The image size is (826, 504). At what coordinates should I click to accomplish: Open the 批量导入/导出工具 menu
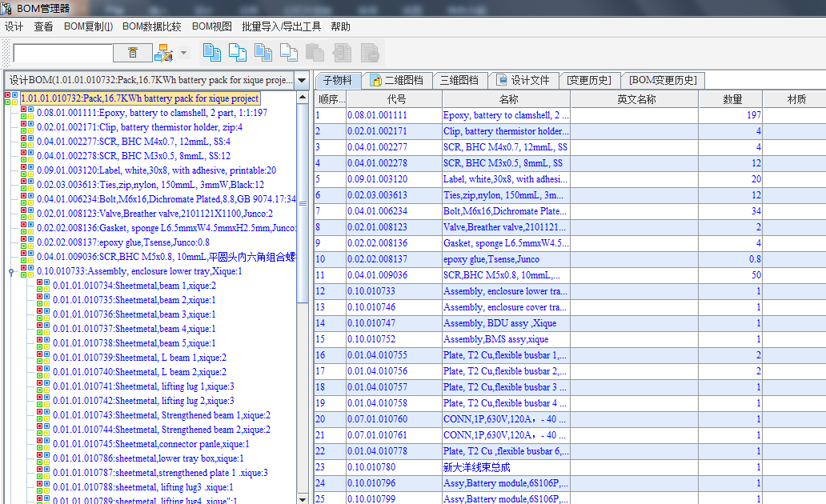click(281, 26)
